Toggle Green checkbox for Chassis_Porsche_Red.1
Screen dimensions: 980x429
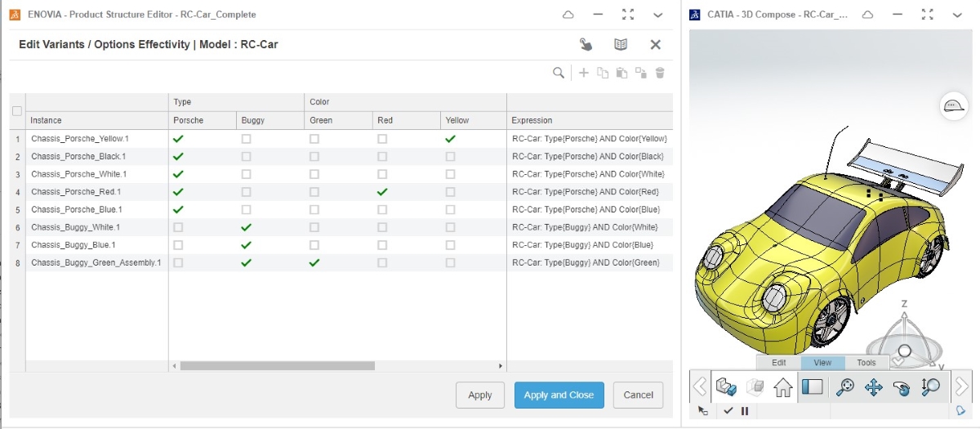pos(314,192)
